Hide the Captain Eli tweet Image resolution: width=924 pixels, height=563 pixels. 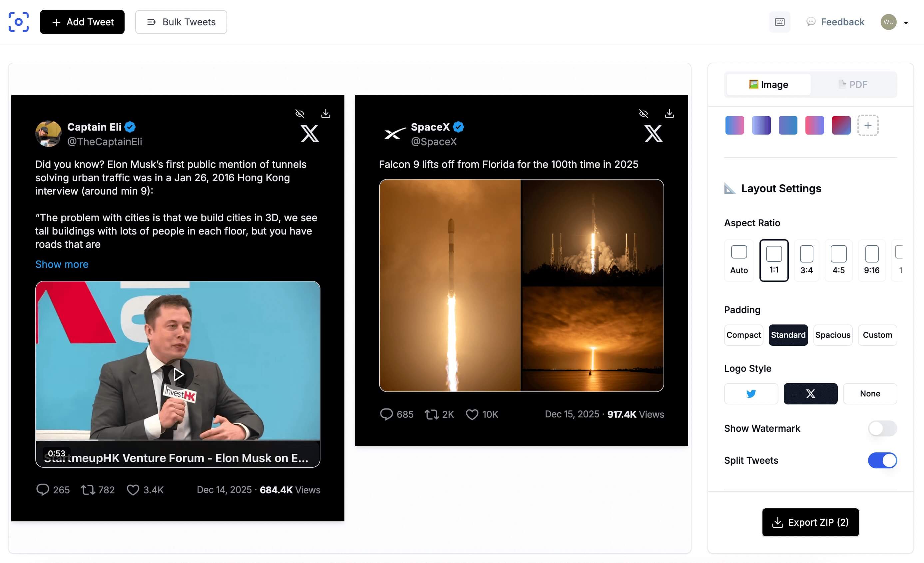pos(300,113)
